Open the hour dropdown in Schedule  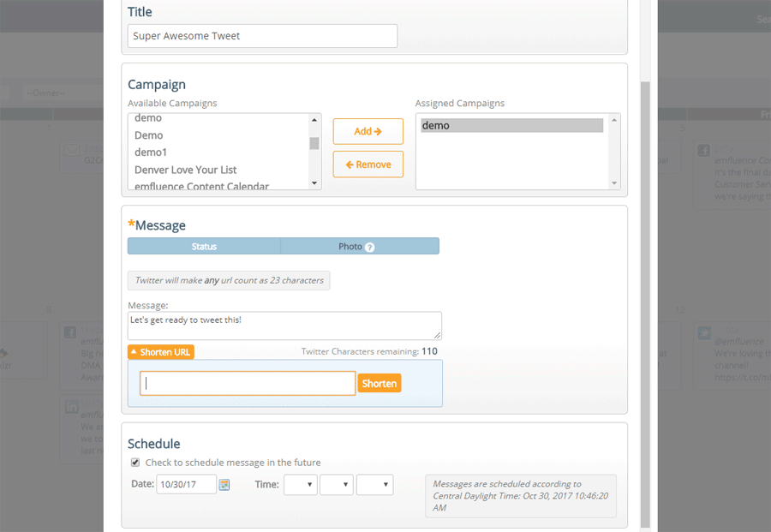(x=301, y=485)
